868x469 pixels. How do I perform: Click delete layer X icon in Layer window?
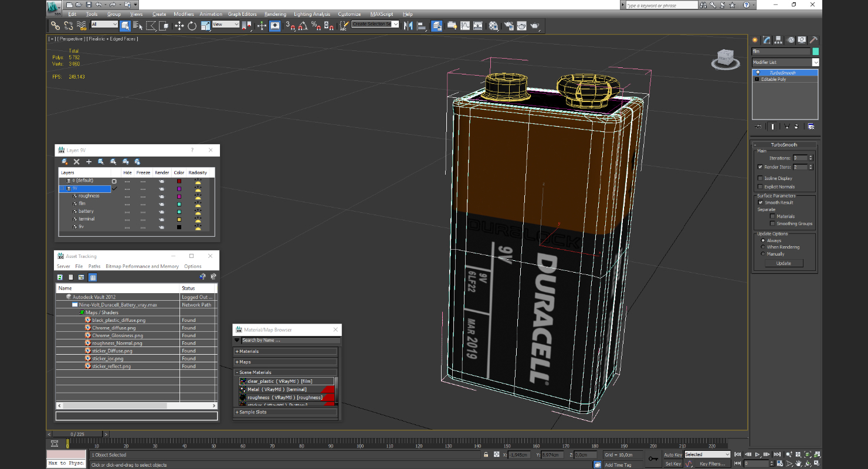[76, 162]
